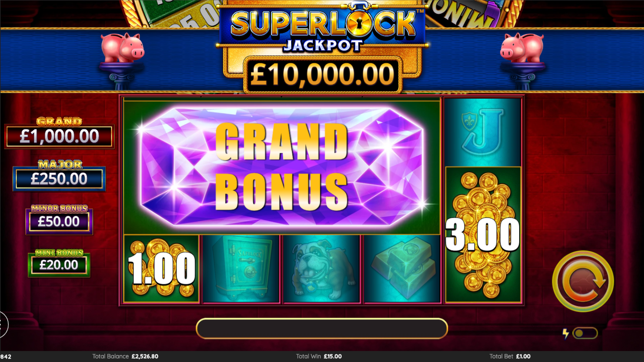
Task: Click the J card symbol
Action: coord(483,132)
